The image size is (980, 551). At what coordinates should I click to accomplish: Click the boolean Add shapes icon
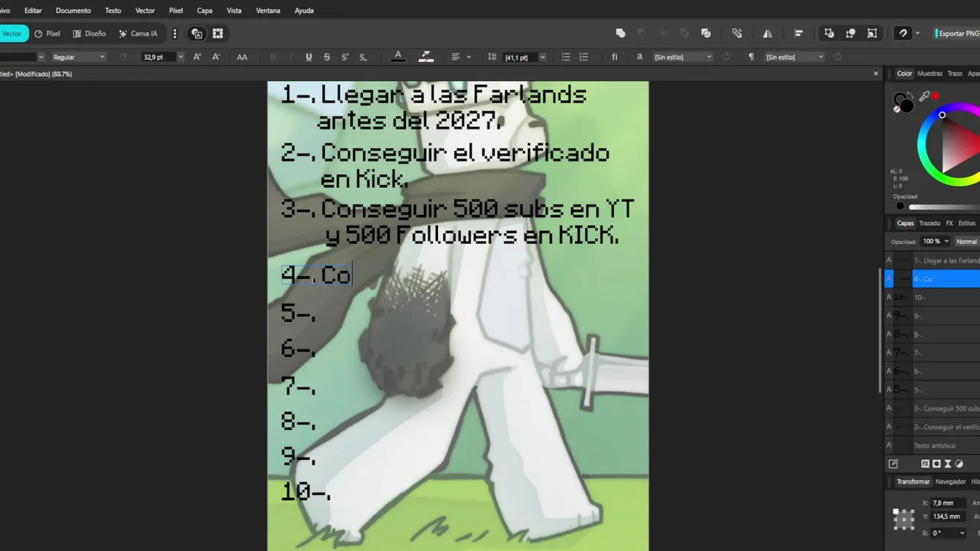tap(621, 34)
